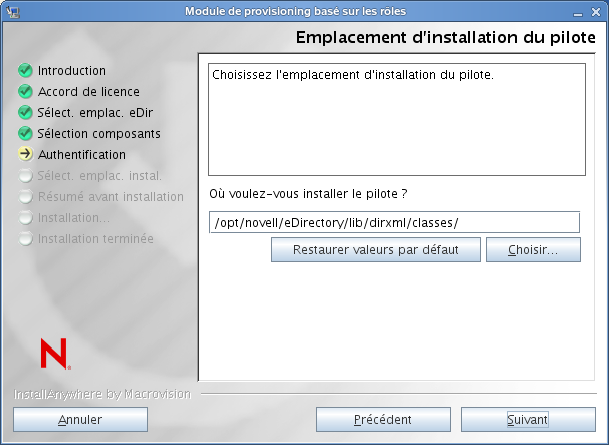The width and height of the screenshot is (609, 445).
Task: Click the Emplacement d'installation du pilote heading
Action: [x=445, y=38]
